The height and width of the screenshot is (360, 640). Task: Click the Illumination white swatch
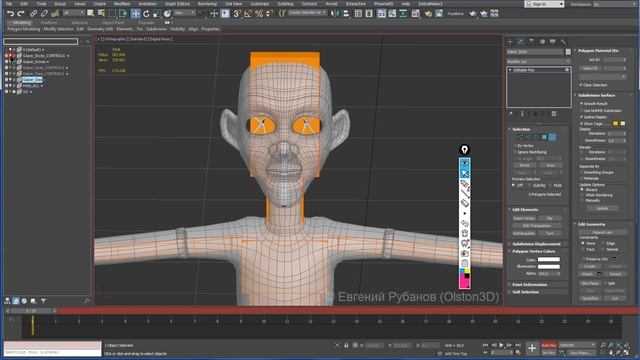549,267
